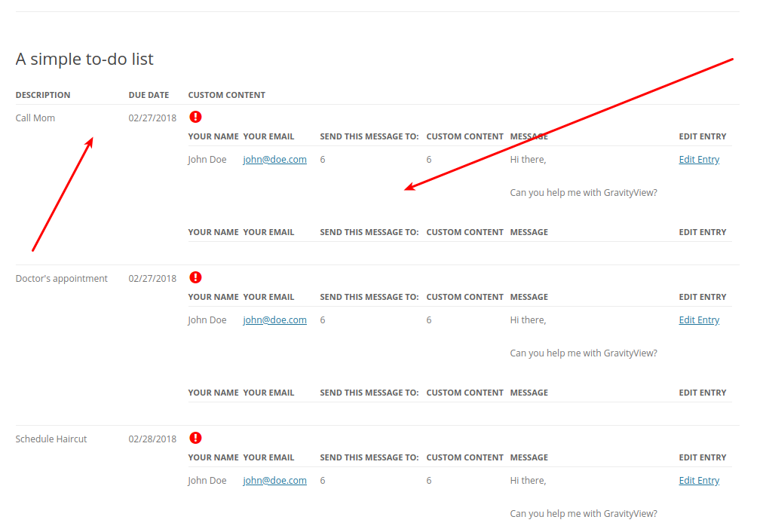This screenshot has height=532, width=760.
Task: Click the EDIT ENTRY column header
Action: pyautogui.click(x=703, y=136)
